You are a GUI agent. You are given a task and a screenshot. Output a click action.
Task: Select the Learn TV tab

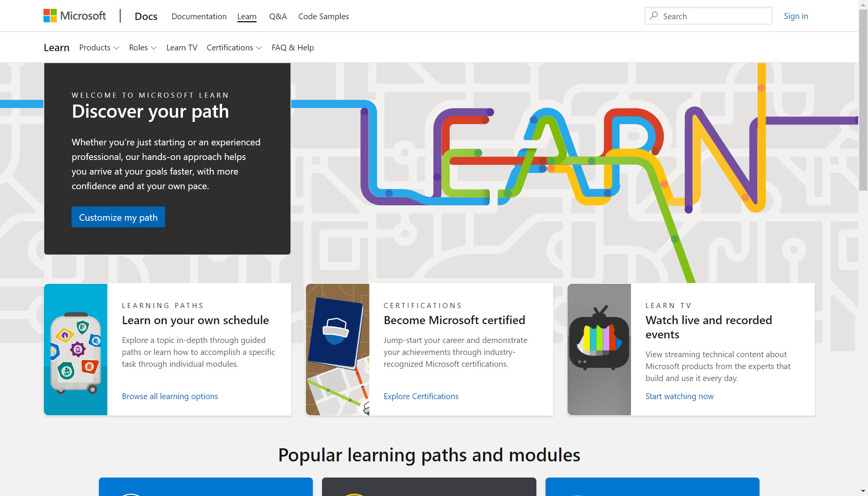click(x=181, y=48)
